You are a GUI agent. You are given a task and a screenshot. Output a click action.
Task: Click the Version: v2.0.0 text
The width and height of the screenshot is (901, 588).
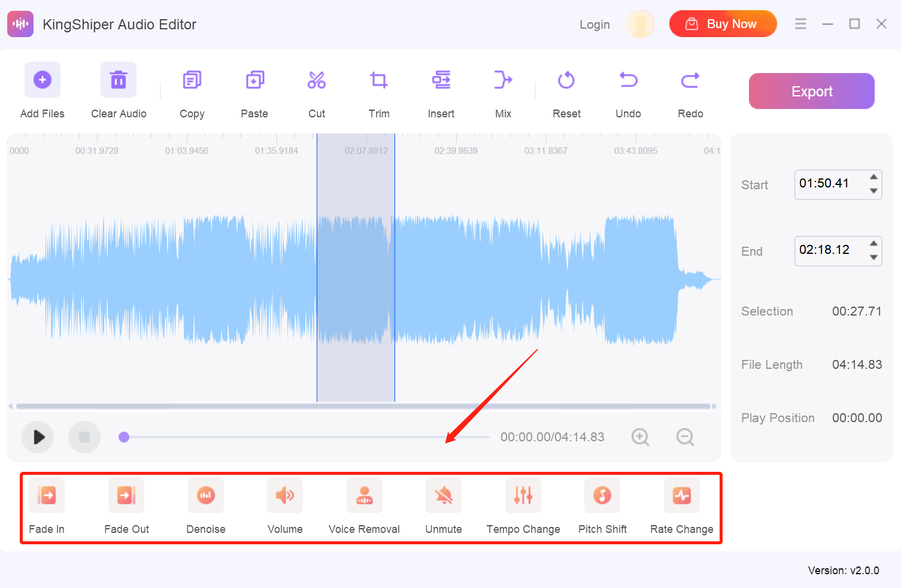pos(844,571)
